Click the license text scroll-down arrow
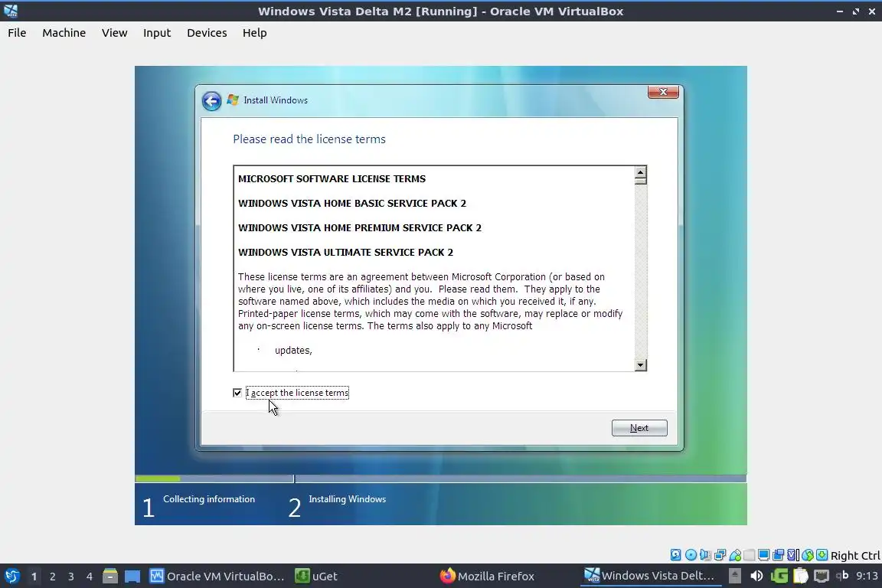882x588 pixels. [x=640, y=365]
